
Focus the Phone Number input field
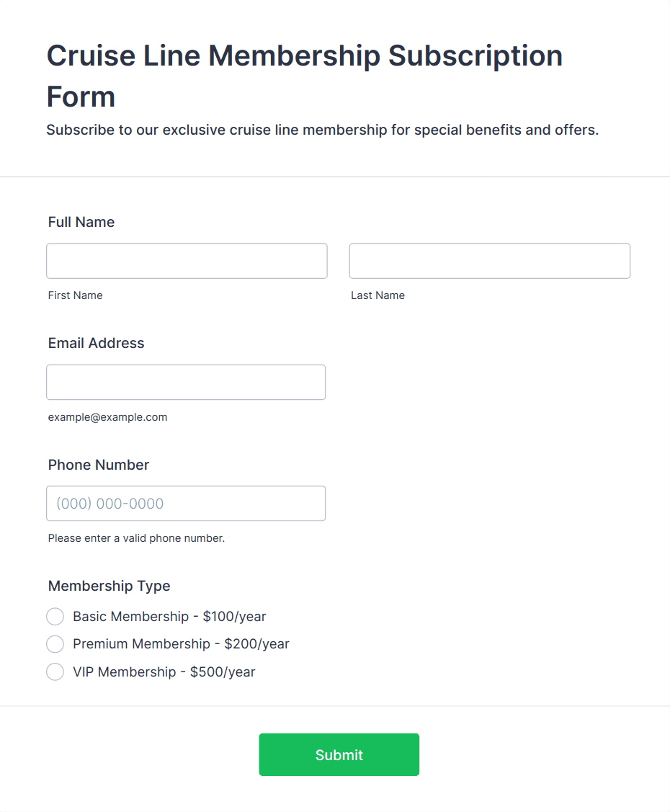tap(186, 504)
